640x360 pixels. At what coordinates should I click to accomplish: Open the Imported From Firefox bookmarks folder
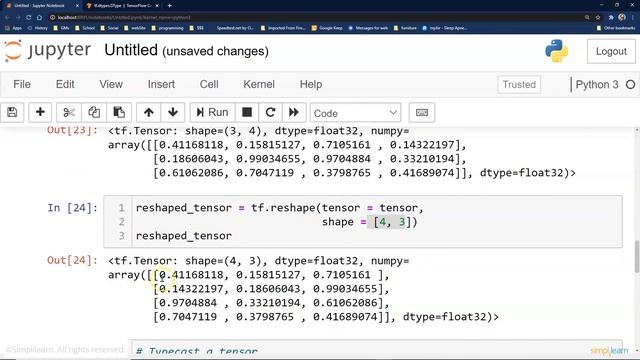point(283,28)
